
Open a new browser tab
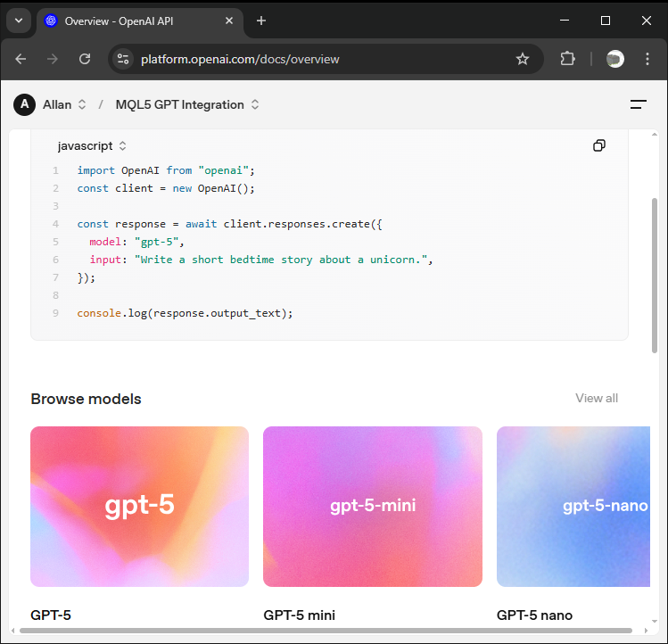[261, 21]
